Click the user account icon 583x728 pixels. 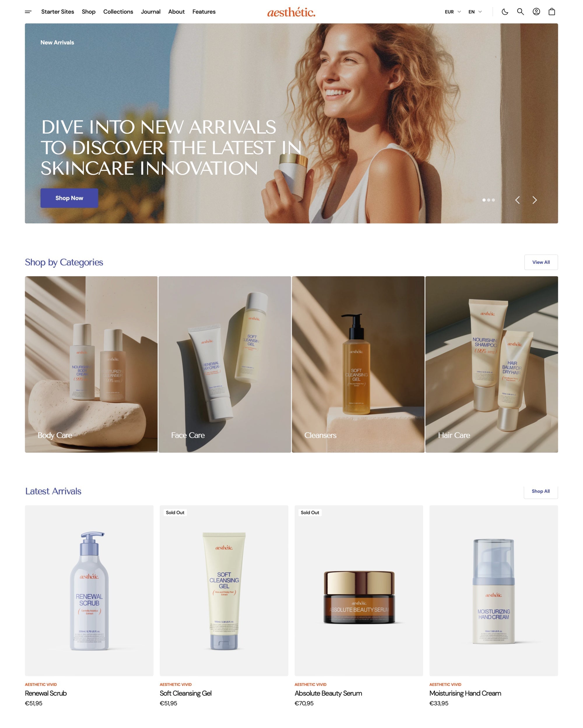pyautogui.click(x=535, y=11)
